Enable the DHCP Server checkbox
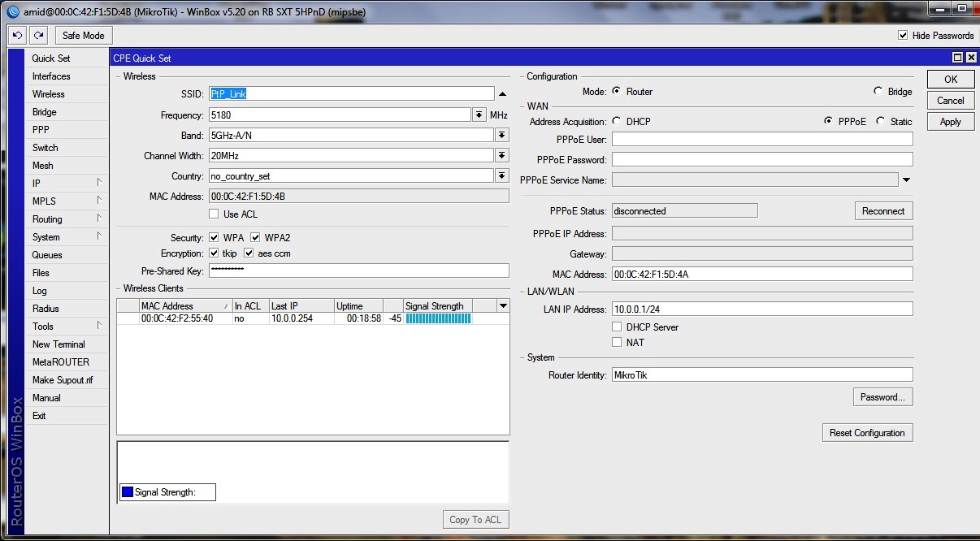980x541 pixels. pyautogui.click(x=618, y=327)
